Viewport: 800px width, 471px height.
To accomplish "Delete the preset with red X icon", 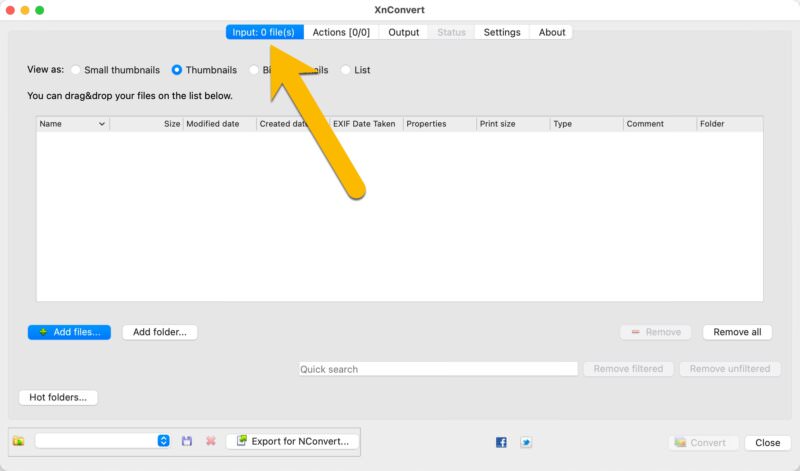I will coord(211,441).
